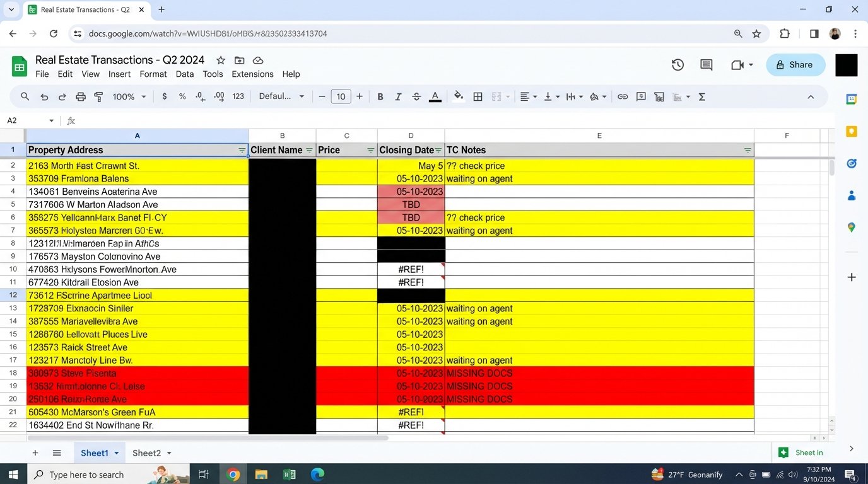
Task: Insert a chart from the toolbar
Action: [x=659, y=96]
